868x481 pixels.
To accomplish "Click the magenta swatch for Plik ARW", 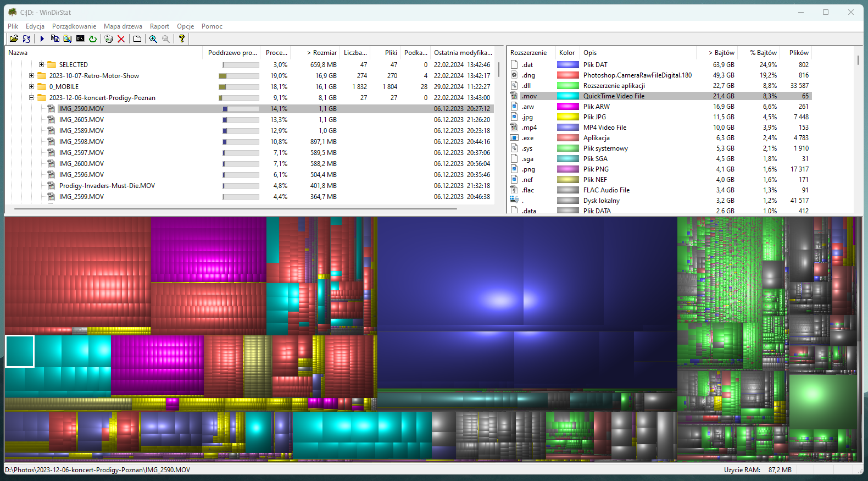I will click(567, 107).
